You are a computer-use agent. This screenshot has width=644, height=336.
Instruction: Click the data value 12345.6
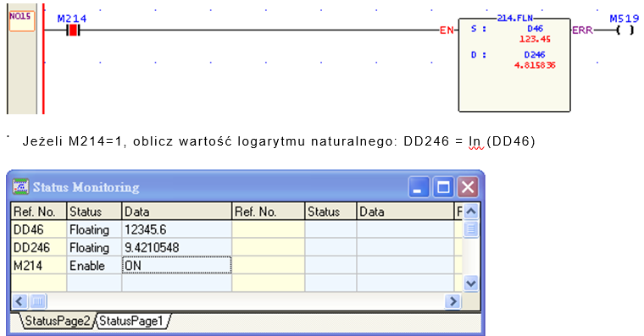[x=176, y=229]
